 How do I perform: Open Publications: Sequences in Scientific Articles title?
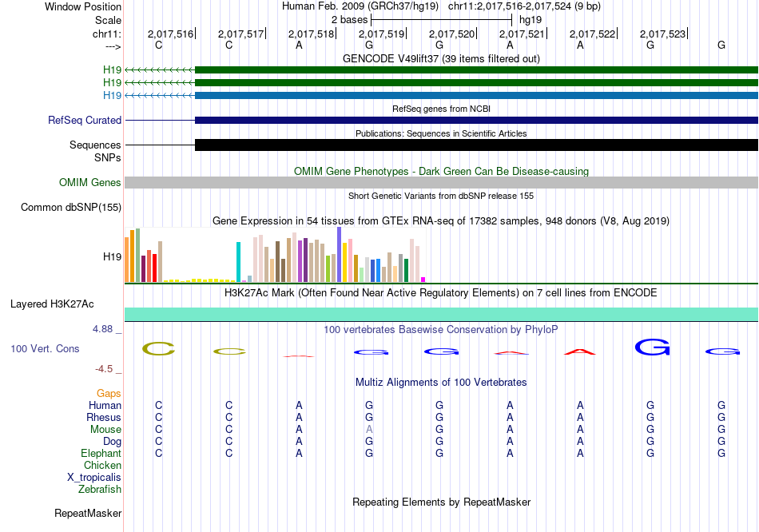coord(441,133)
